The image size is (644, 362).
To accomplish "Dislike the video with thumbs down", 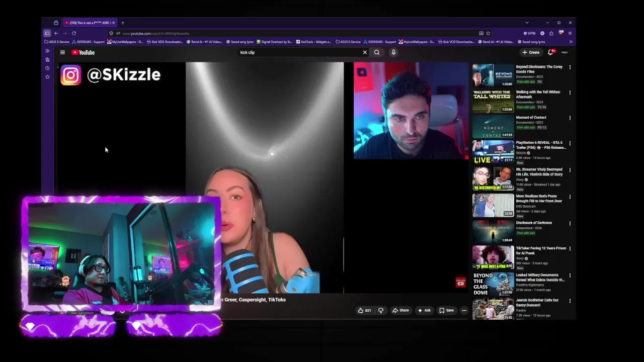I will coord(381,310).
